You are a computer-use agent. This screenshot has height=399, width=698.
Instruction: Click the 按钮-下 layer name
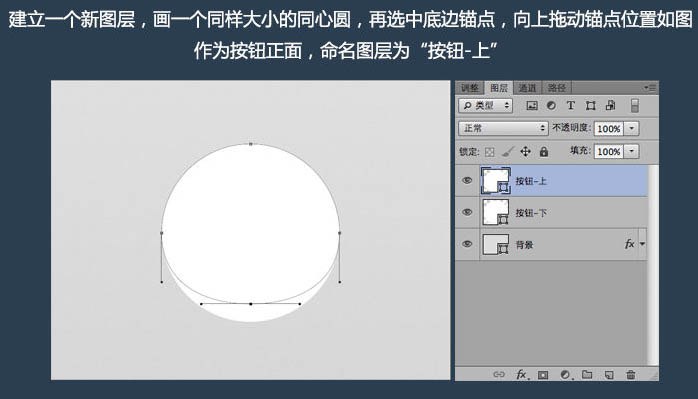531,213
